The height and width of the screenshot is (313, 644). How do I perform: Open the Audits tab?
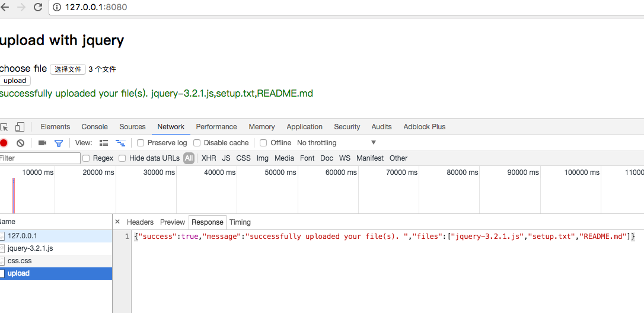(x=381, y=127)
